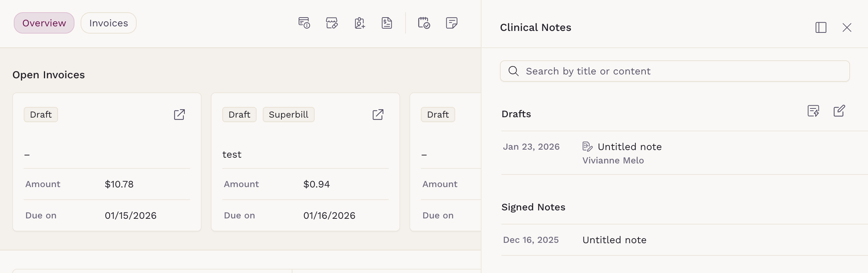Switch to the Invoices tab

click(108, 23)
